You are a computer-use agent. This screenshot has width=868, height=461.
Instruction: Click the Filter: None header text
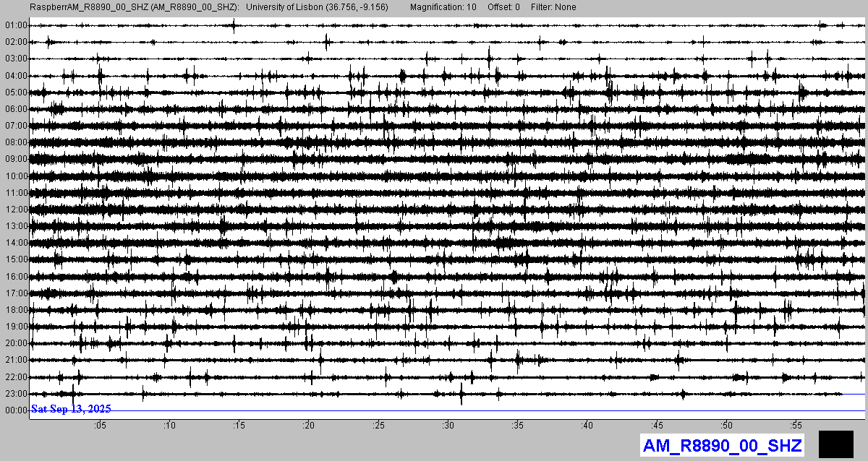553,7
